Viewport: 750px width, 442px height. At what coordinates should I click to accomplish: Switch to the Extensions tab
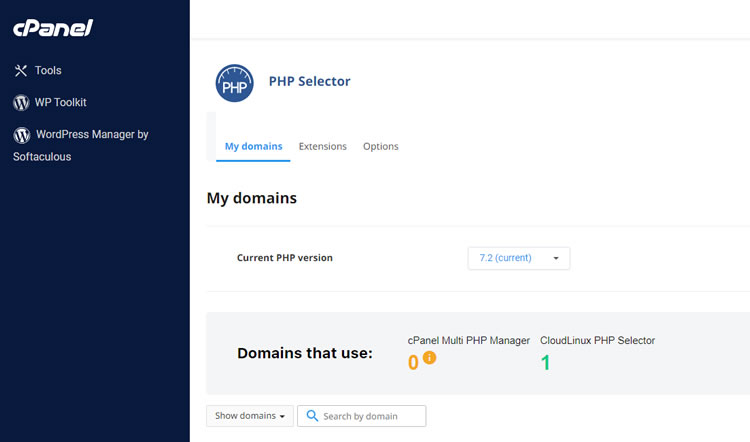click(323, 146)
